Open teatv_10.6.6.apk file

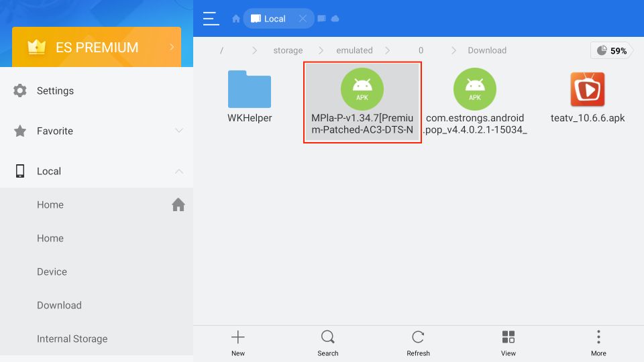pyautogui.click(x=588, y=97)
